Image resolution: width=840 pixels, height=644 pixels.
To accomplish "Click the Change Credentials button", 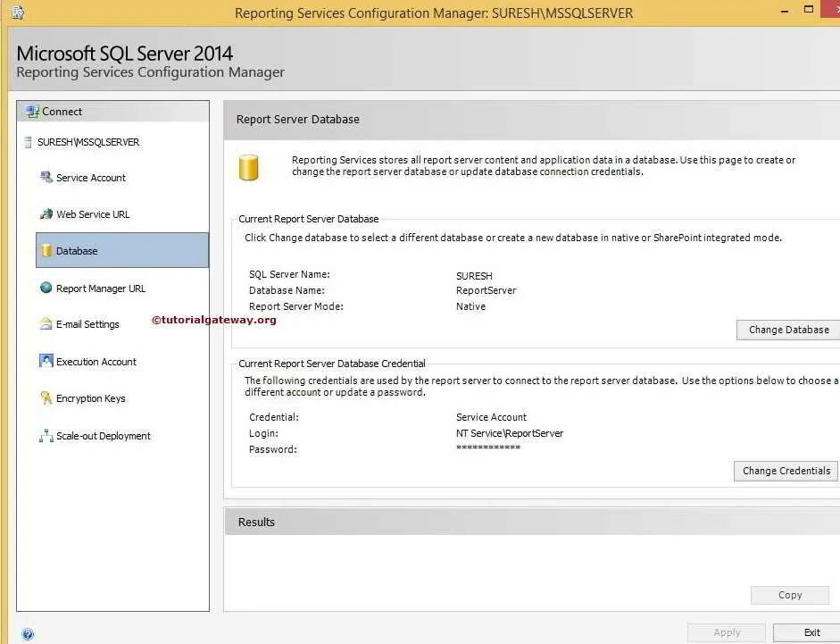I will pyautogui.click(x=786, y=471).
